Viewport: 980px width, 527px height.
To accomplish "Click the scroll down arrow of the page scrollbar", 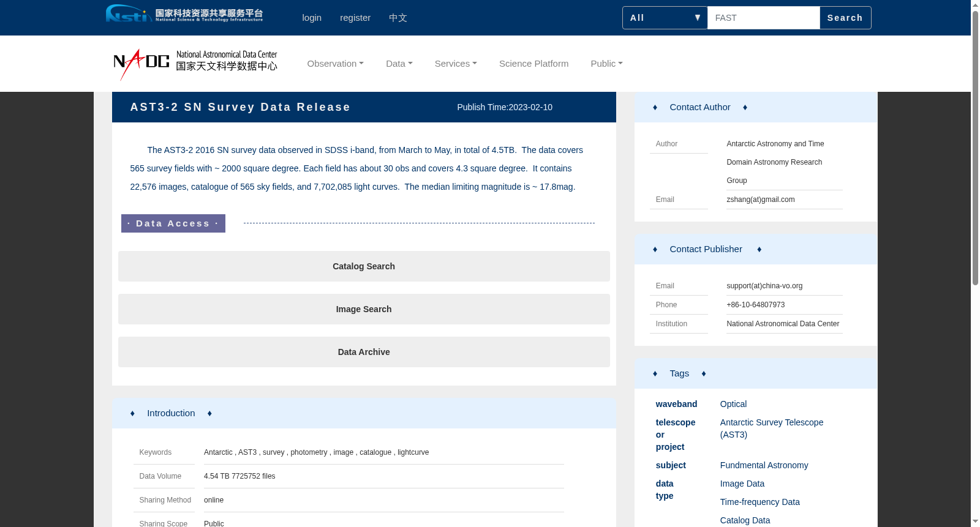I will click(x=975, y=522).
